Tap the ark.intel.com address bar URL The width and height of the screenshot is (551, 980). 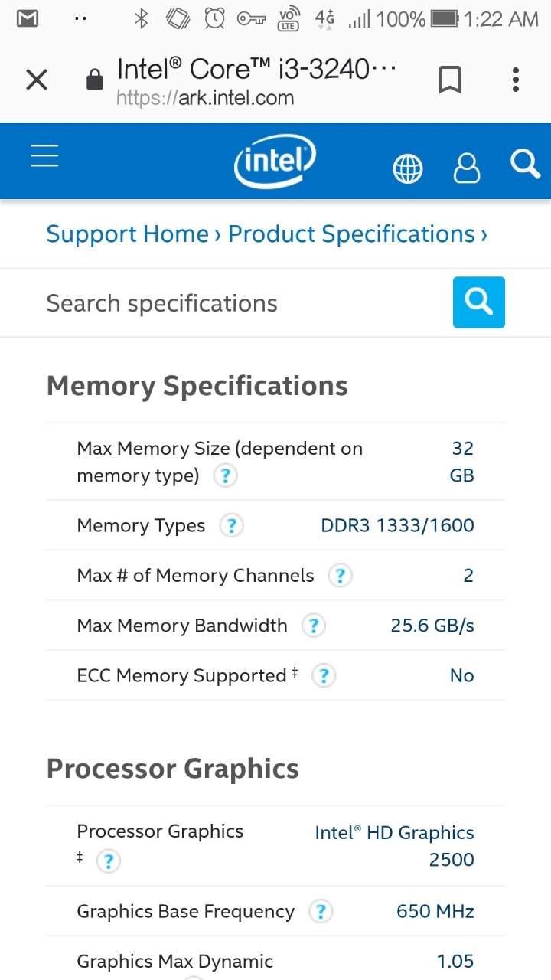[x=205, y=98]
